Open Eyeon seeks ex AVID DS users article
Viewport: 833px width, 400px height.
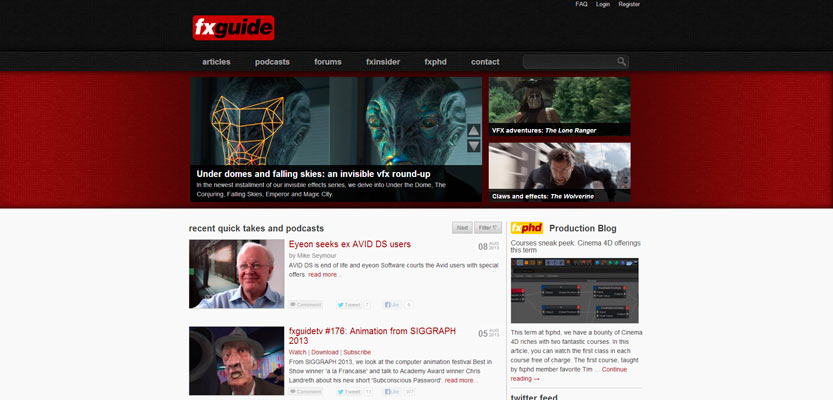tap(350, 244)
